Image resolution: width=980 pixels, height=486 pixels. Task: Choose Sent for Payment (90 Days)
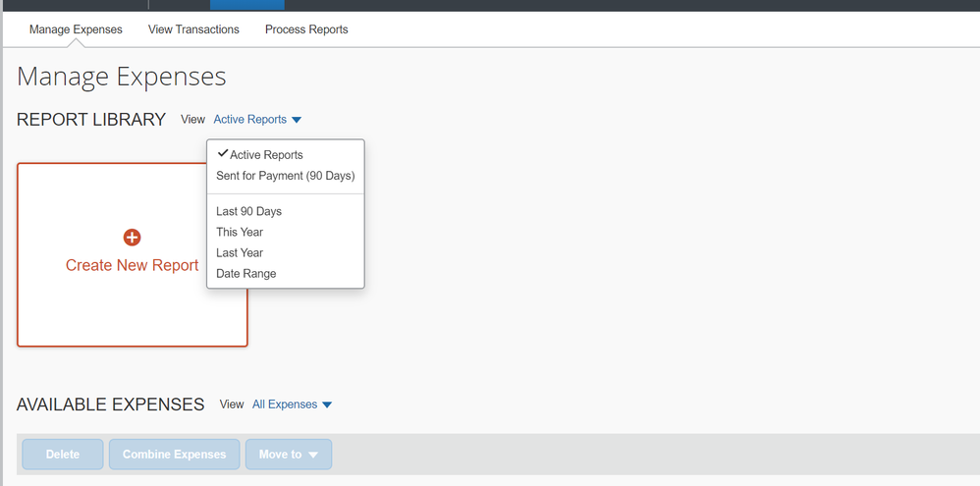click(286, 176)
